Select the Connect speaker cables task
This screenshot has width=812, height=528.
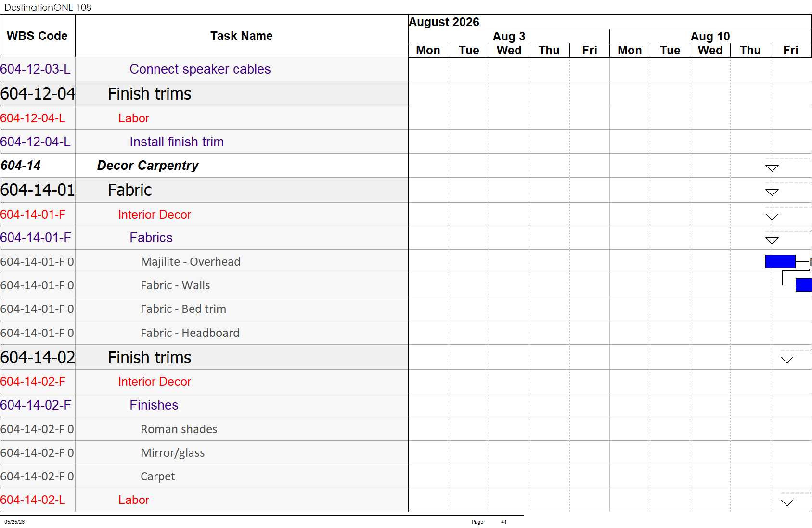point(200,69)
